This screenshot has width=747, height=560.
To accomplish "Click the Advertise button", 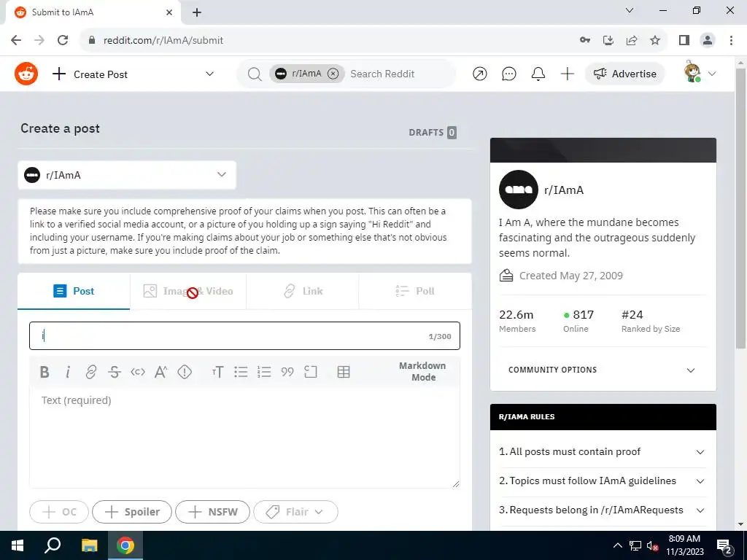I will (x=625, y=74).
